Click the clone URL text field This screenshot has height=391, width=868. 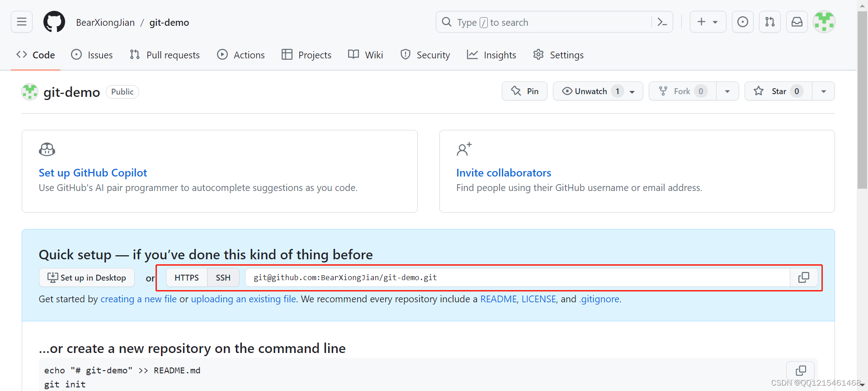[518, 277]
